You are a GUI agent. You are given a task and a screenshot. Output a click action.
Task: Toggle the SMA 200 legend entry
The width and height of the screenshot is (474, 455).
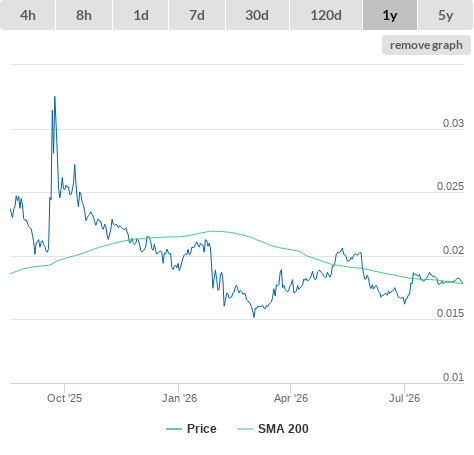tap(283, 429)
